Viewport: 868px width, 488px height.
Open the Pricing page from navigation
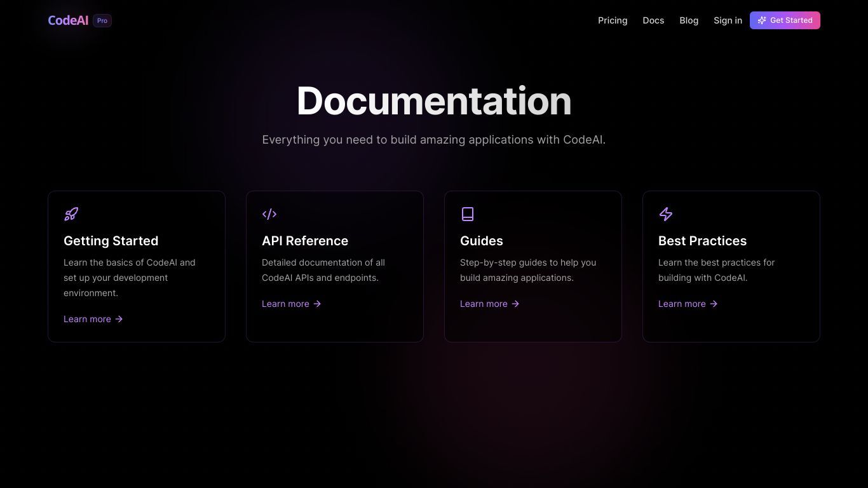click(613, 20)
